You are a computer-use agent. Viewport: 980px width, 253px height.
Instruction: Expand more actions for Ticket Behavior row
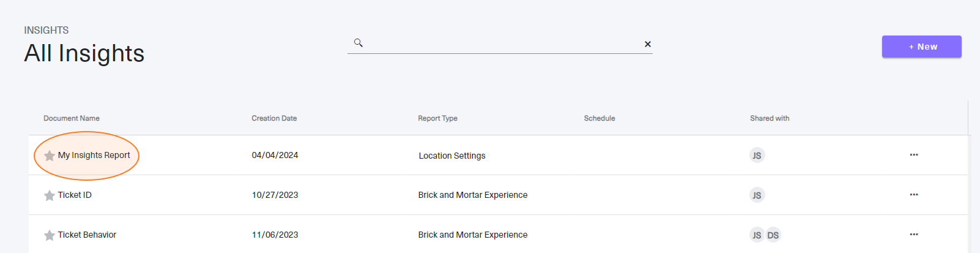[914, 235]
